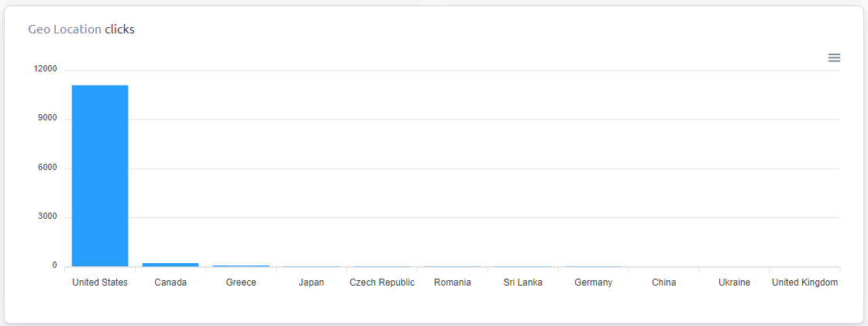
Task: Click the Ukraine category label
Action: click(x=735, y=283)
